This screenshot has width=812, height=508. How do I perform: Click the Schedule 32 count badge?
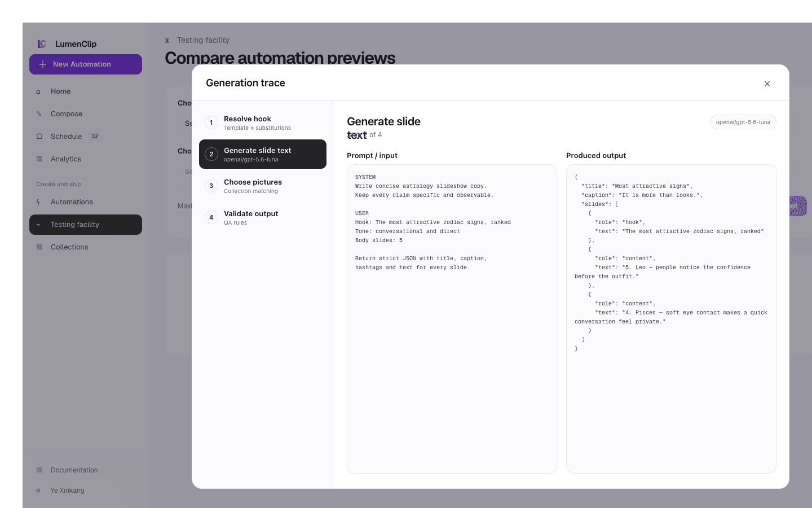pyautogui.click(x=95, y=137)
